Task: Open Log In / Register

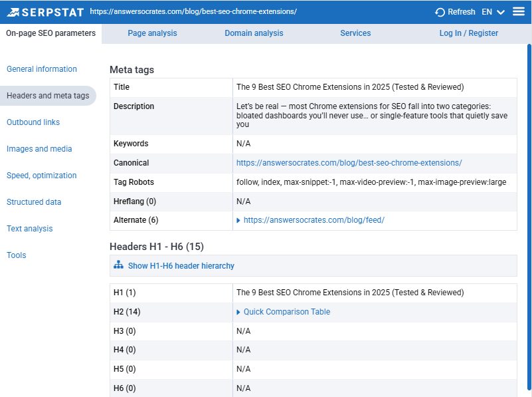Action: click(x=468, y=33)
